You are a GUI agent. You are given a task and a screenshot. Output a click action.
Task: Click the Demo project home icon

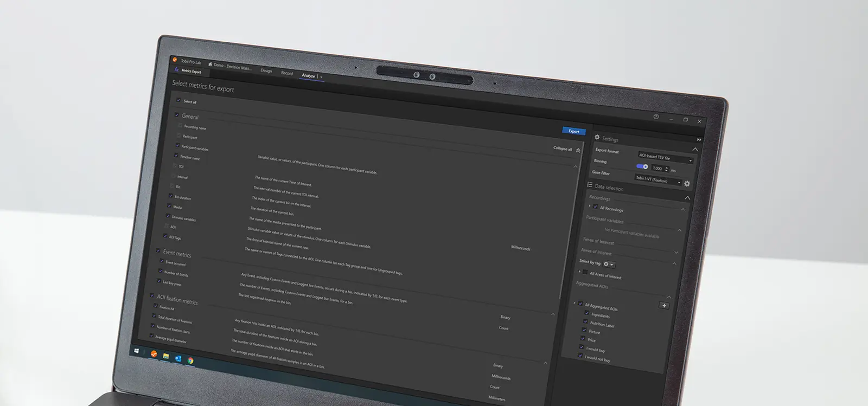(x=210, y=65)
